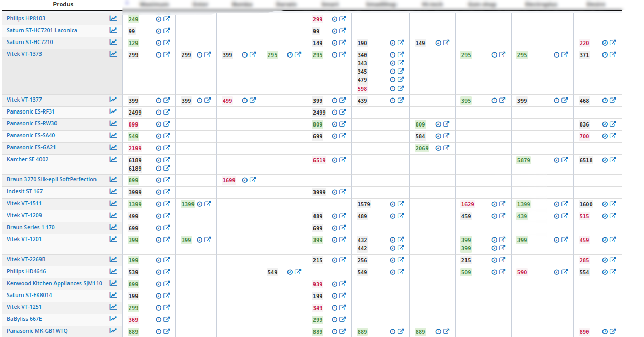Click the 459 price in Vitek VT-1209 row

[x=466, y=216]
